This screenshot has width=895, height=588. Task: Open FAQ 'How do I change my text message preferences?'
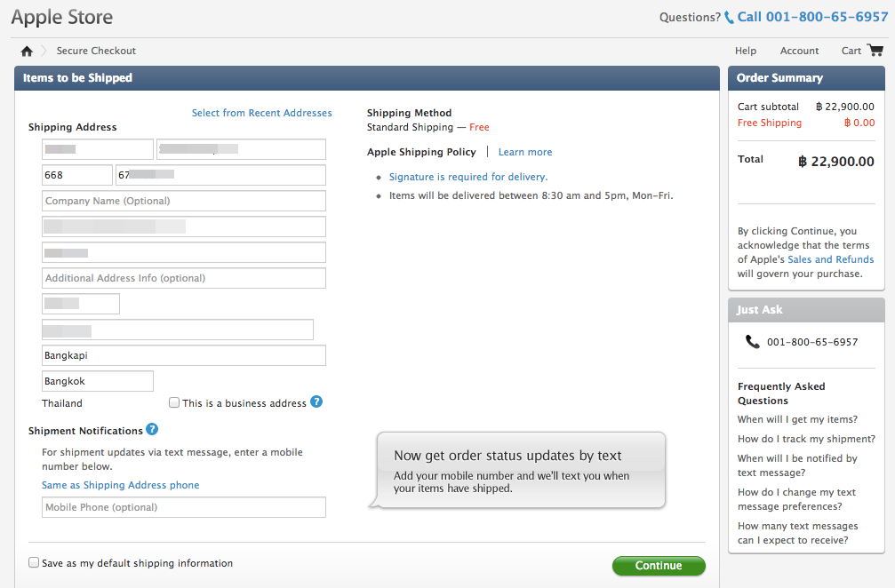click(797, 499)
